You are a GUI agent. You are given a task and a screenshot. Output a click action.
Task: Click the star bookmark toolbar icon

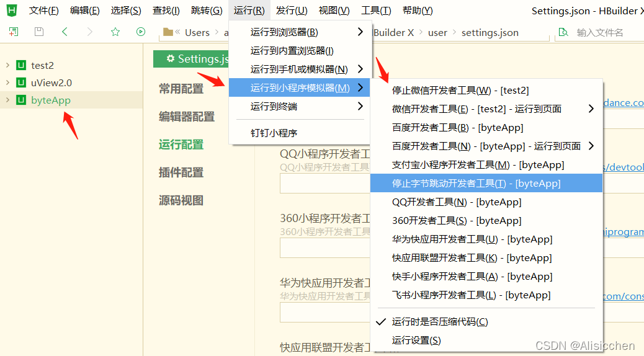(x=115, y=32)
